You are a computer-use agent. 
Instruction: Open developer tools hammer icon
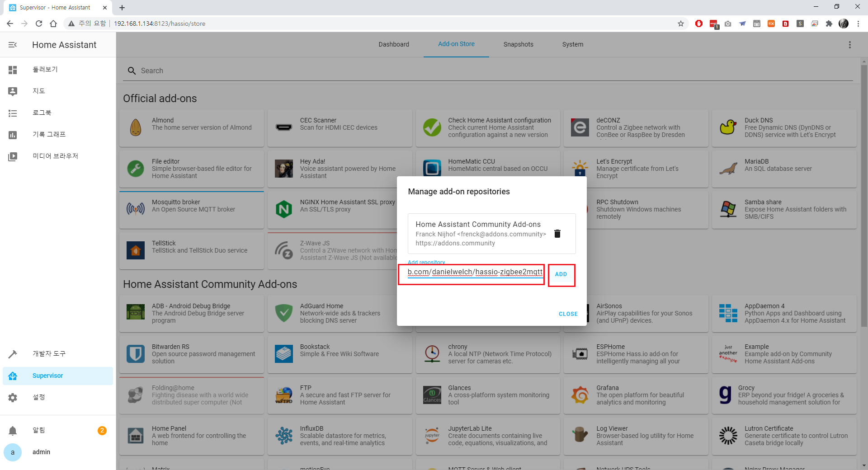click(x=13, y=354)
